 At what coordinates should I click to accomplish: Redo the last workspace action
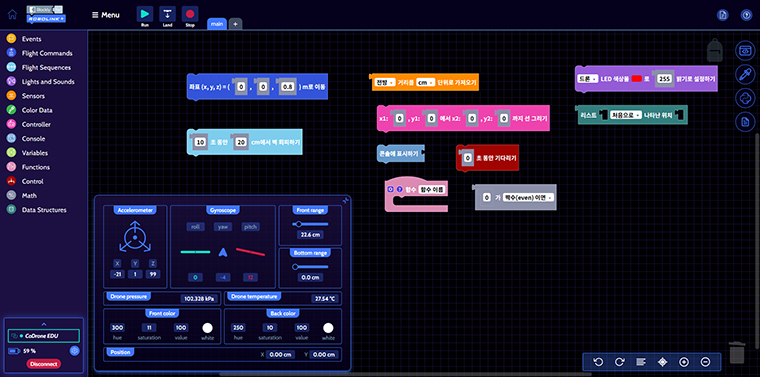click(x=619, y=361)
